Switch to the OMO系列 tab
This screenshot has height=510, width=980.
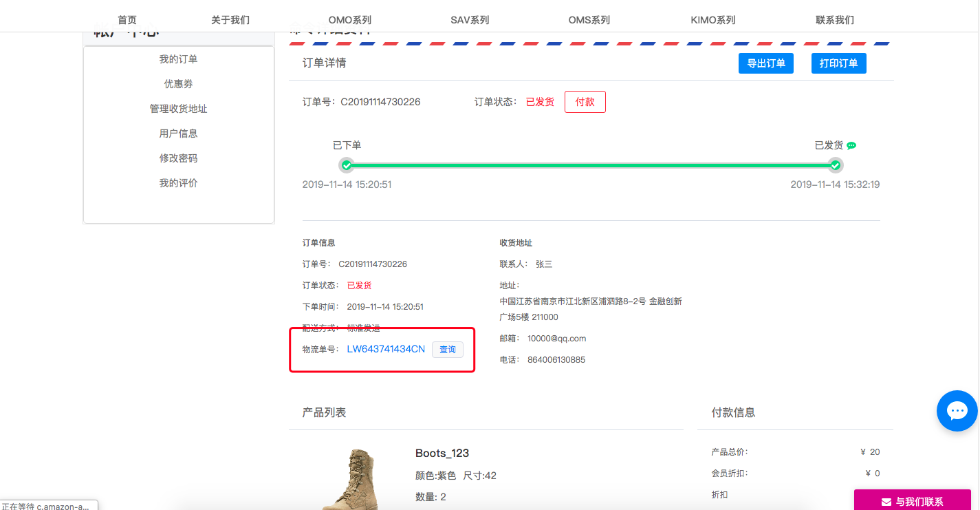tap(350, 19)
